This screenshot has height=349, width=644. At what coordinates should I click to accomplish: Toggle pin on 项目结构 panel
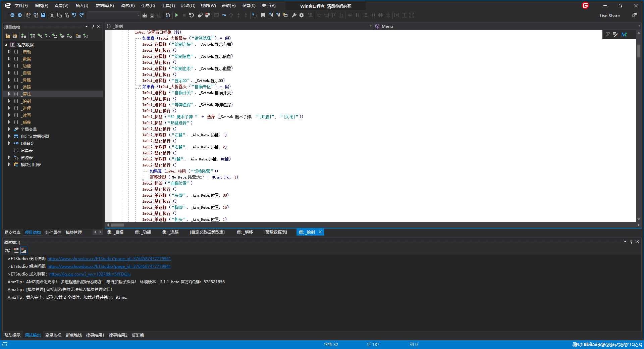click(93, 27)
